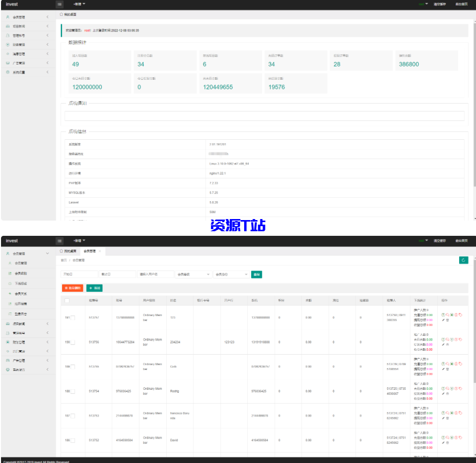Click the sidebar collapse hamburger icon in member list view

60,241
